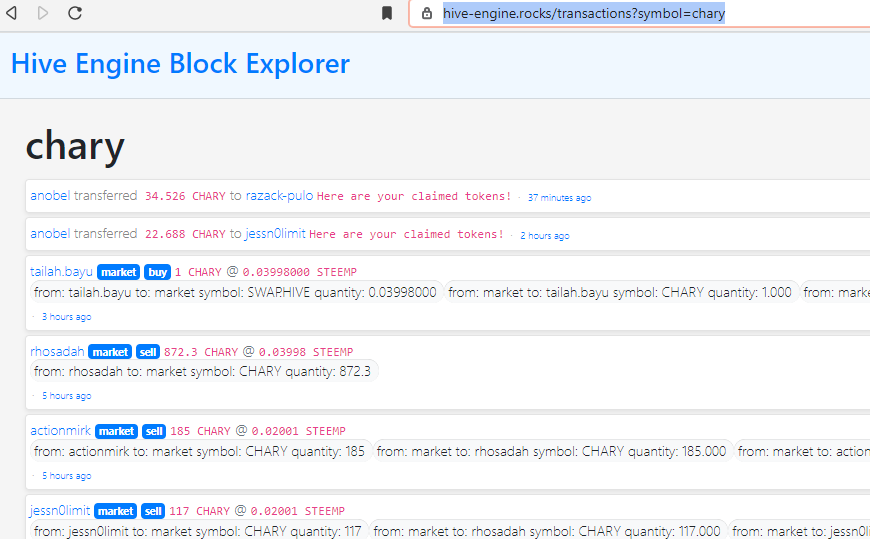This screenshot has height=539, width=870.
Task: Click the browser forward arrow
Action: tap(43, 13)
